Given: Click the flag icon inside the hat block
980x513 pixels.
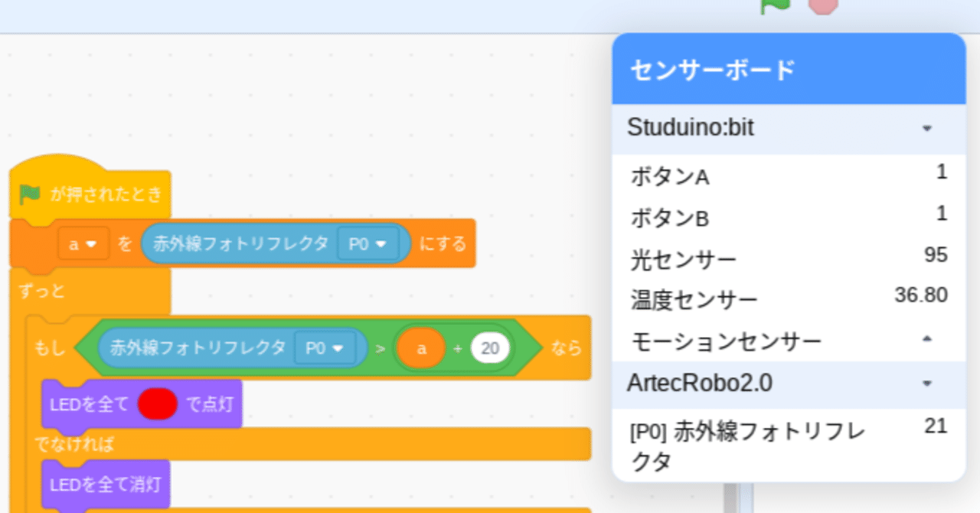Looking at the screenshot, I should tap(29, 194).
